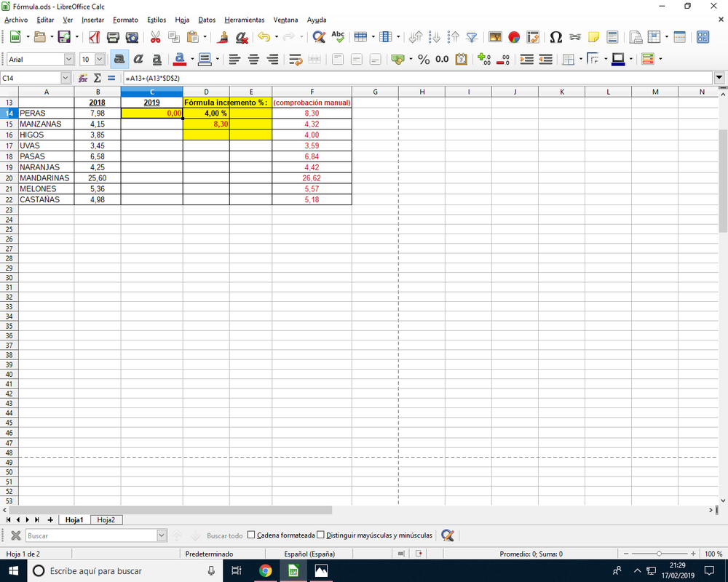Click the Buscar todo button

225,535
